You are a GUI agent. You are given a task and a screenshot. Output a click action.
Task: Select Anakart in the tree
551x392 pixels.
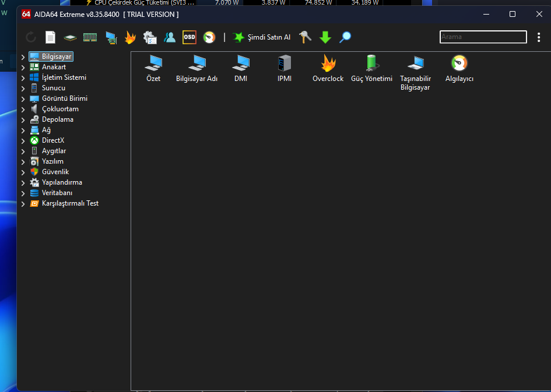(48, 67)
